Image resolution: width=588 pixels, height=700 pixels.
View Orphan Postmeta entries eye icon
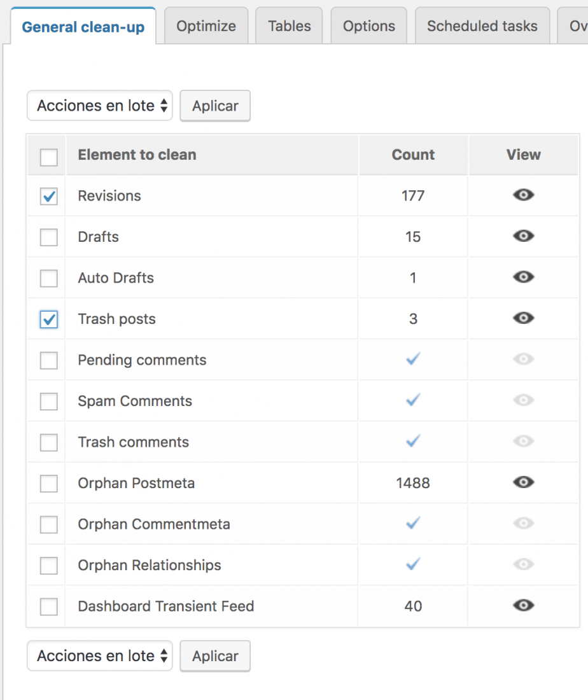523,482
